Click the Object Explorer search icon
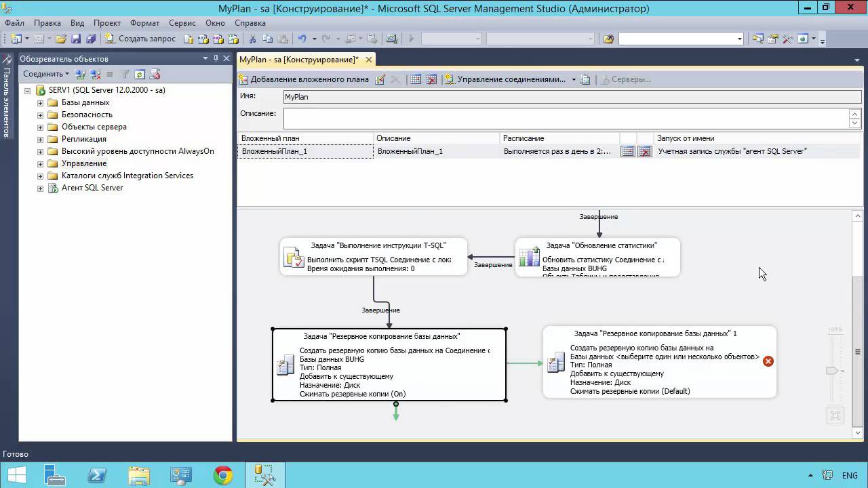The image size is (868, 488). [757, 39]
